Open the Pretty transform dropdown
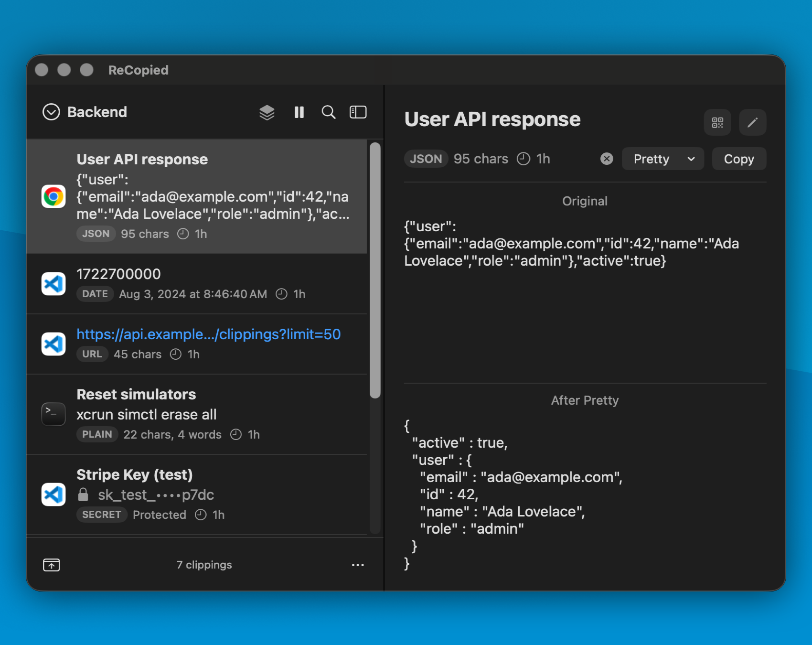 tap(663, 159)
